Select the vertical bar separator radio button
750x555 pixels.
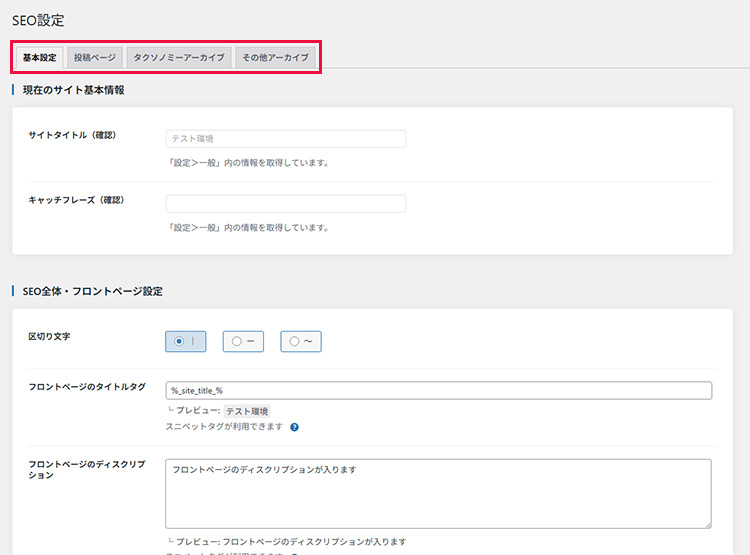186,341
